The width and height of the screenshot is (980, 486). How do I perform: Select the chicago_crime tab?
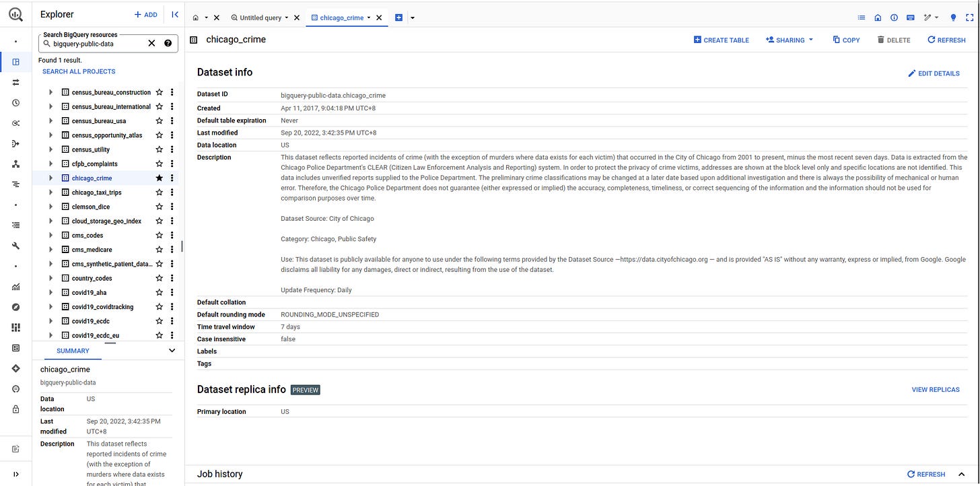pyautogui.click(x=342, y=18)
